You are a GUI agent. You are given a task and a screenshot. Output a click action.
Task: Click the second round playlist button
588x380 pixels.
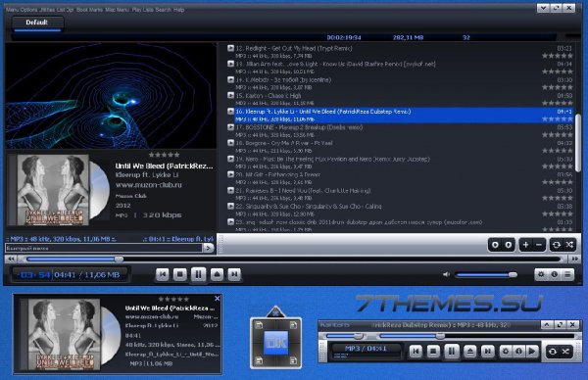point(508,245)
